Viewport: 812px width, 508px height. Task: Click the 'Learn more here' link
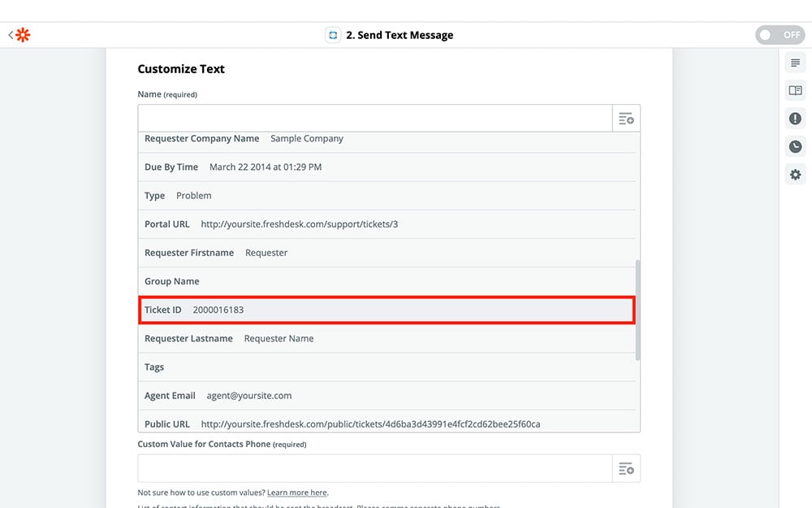297,493
